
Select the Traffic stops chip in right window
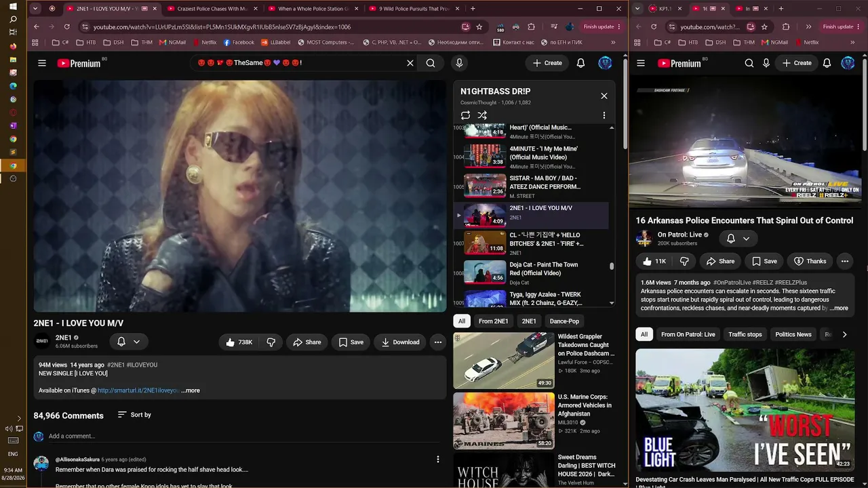(x=745, y=334)
